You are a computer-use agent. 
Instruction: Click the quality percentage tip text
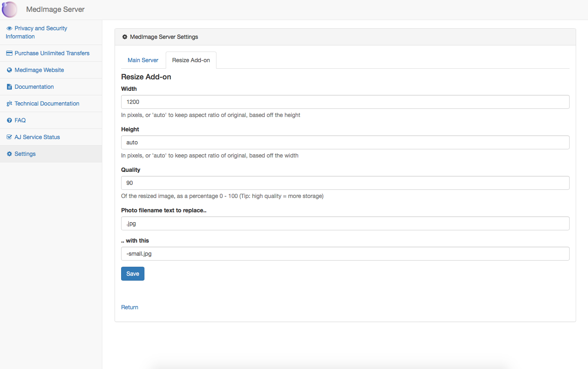(x=222, y=196)
